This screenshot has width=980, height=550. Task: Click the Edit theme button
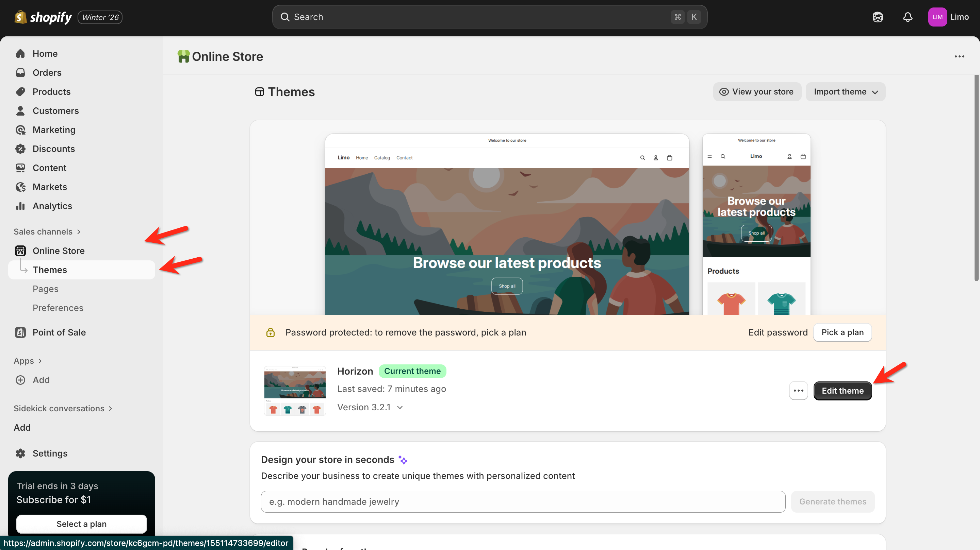point(842,390)
